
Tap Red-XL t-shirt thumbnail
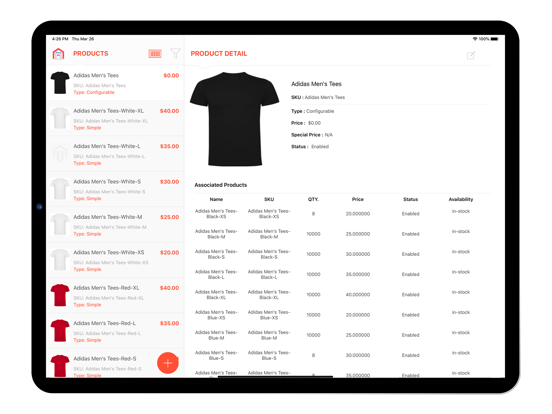pyautogui.click(x=60, y=295)
